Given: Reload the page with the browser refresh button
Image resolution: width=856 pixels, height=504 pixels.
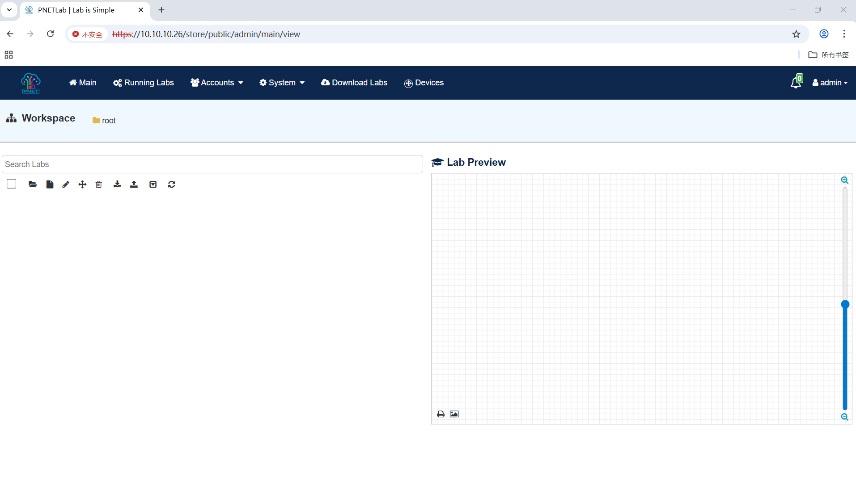Looking at the screenshot, I should 51,34.
